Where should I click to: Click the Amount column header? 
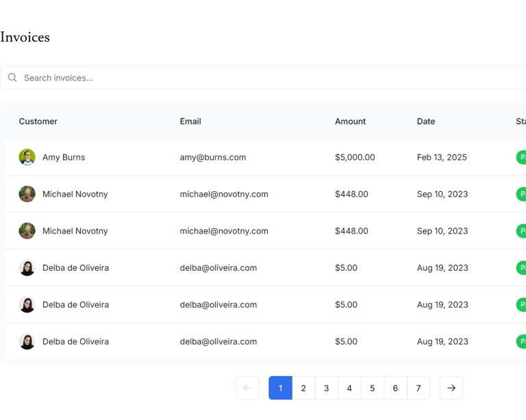(350, 121)
